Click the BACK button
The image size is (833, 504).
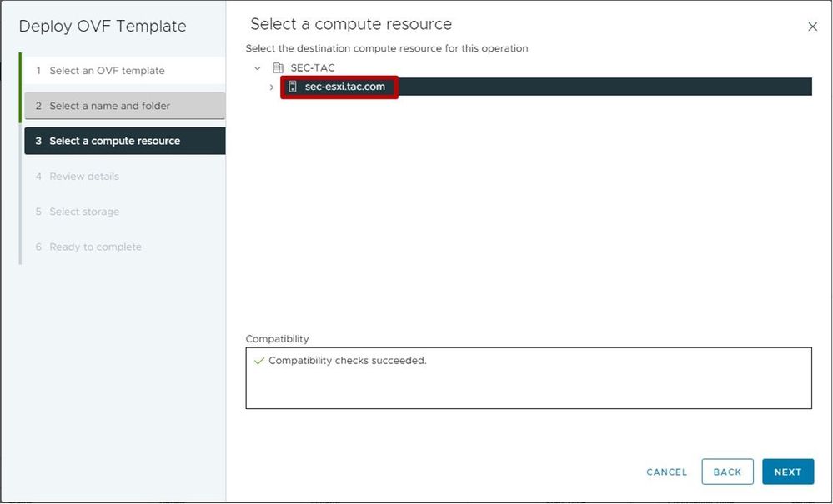727,472
